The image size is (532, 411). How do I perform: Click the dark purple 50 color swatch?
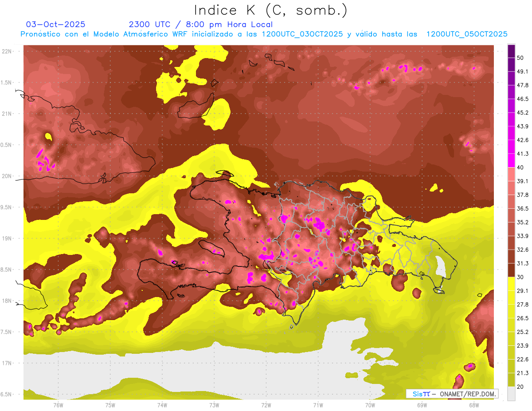tap(511, 51)
